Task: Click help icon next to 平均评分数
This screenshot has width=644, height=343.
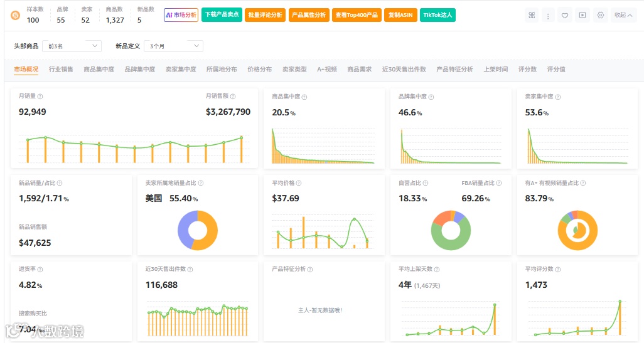Action: click(x=558, y=269)
